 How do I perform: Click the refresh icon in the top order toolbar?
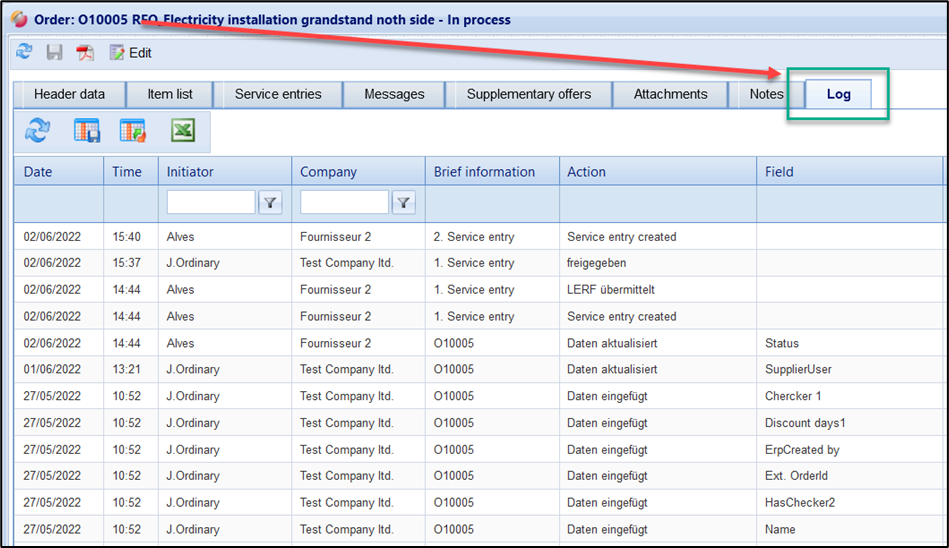[24, 52]
